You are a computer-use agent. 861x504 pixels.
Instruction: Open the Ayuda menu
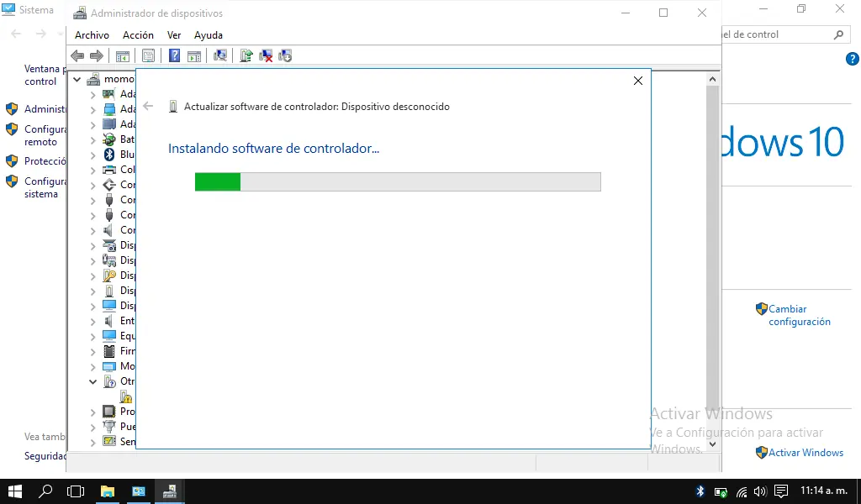click(x=209, y=35)
